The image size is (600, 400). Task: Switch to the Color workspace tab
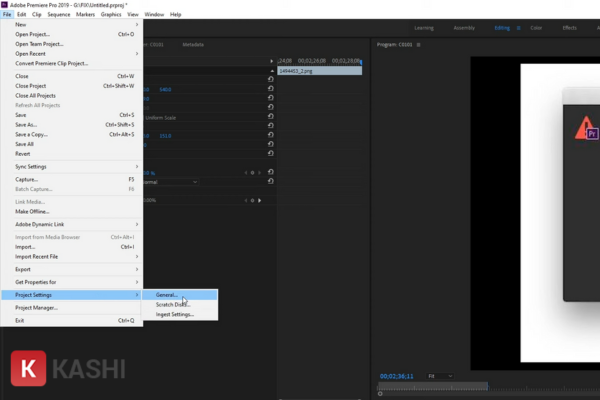(x=536, y=28)
